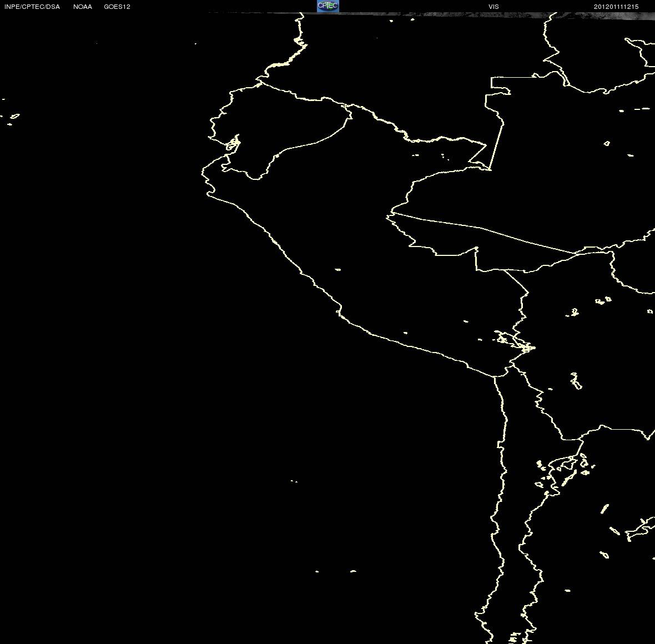Click the VIS channel label

coord(494,7)
